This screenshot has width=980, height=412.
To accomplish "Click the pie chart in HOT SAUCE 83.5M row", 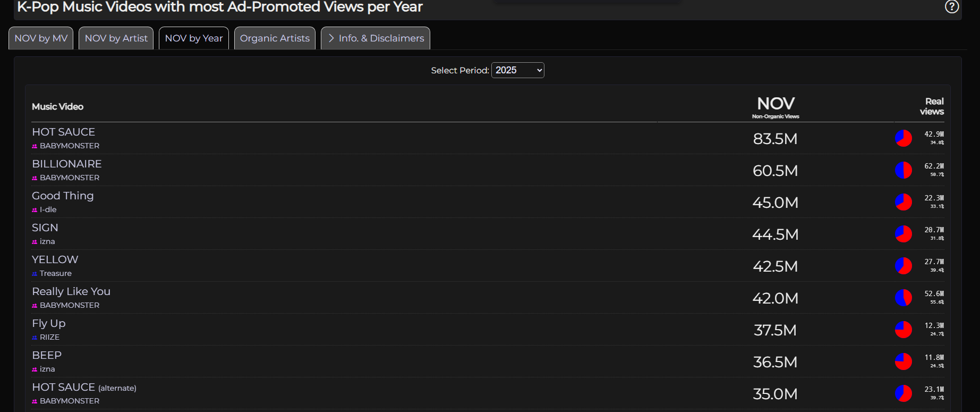I will (904, 138).
